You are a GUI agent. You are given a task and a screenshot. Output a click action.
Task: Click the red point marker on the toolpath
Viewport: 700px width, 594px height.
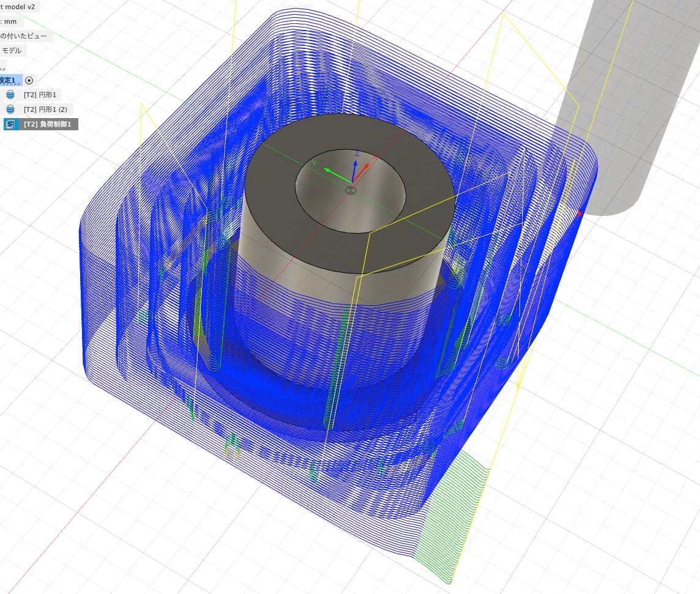click(x=580, y=213)
